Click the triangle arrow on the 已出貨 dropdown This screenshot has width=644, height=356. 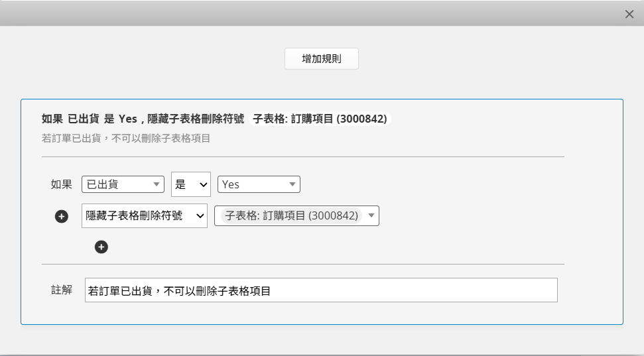[156, 184]
